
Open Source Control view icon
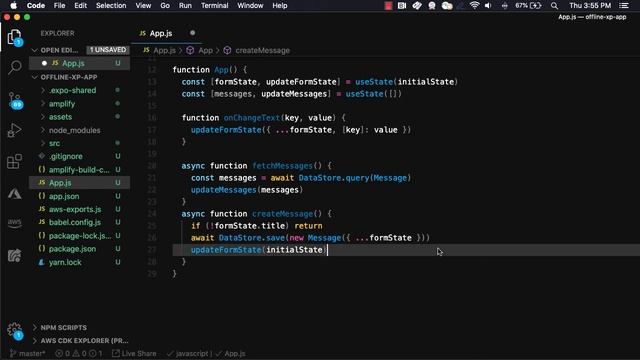pyautogui.click(x=15, y=100)
